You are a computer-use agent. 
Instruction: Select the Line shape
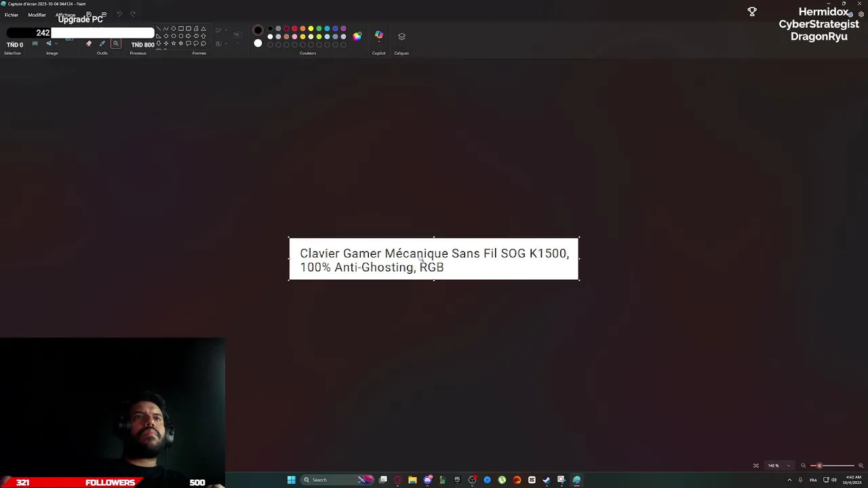pos(158,28)
